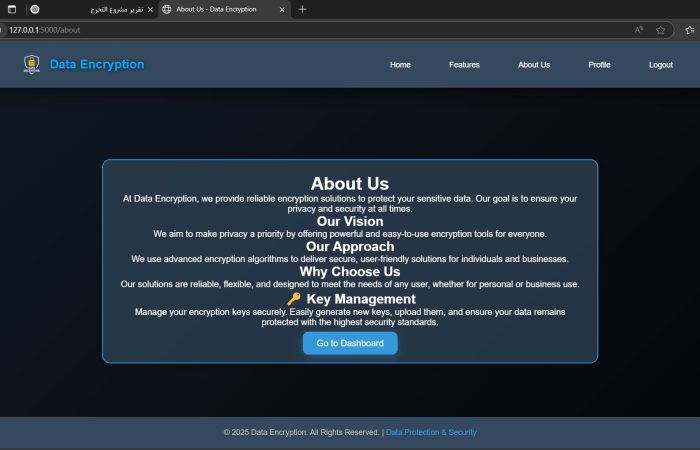
Task: Click the Data Encryption shield logo
Action: (x=32, y=64)
